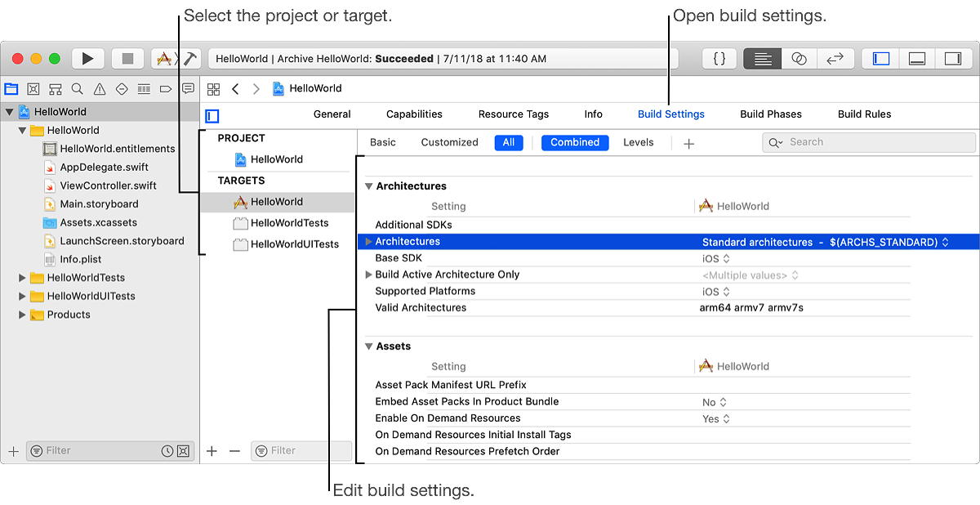Show Basic build settings
This screenshot has width=980, height=505.
point(383,142)
